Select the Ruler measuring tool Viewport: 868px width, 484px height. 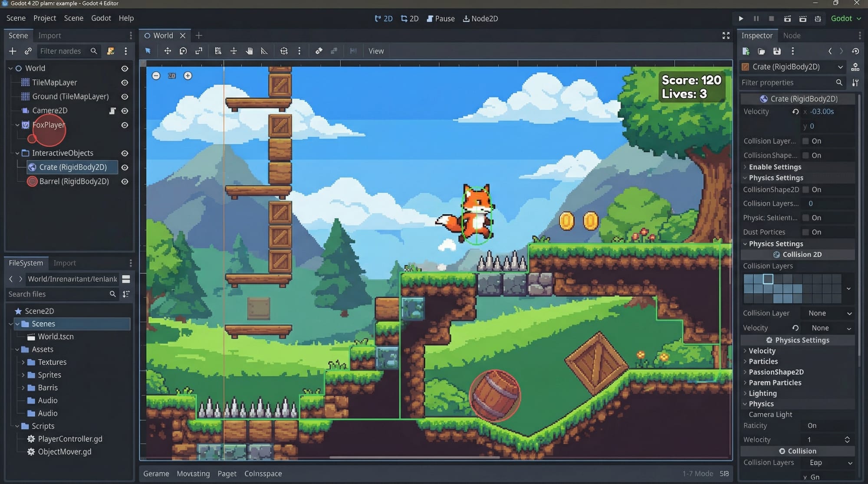coord(264,51)
